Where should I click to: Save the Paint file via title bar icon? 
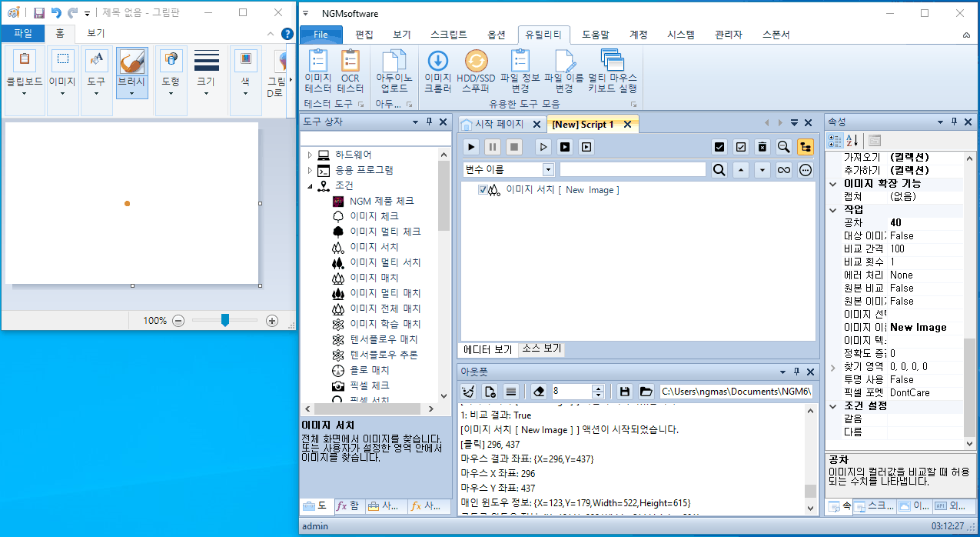pos(39,13)
